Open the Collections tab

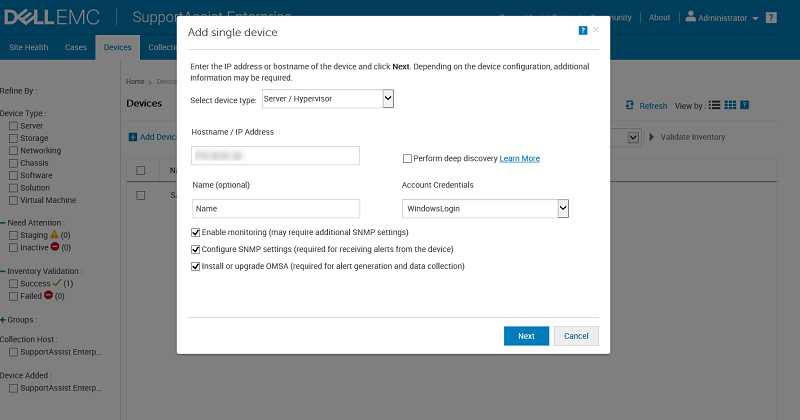point(163,47)
